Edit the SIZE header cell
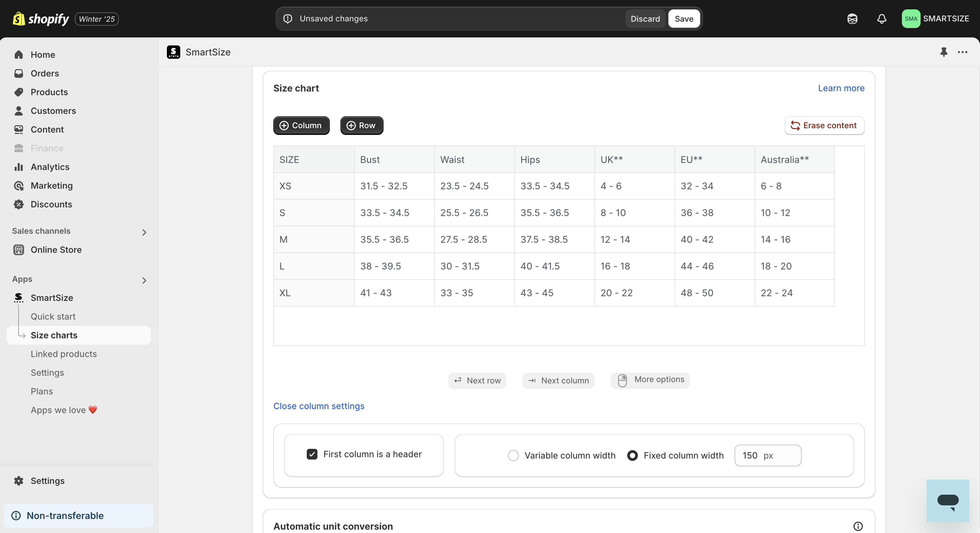This screenshot has width=980, height=533. 314,160
